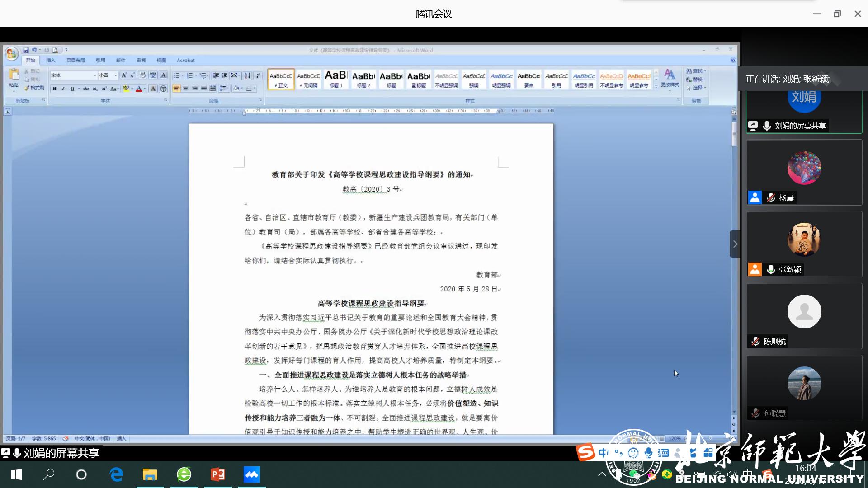This screenshot has height=488, width=868.
Task: Toggle italic formatting button
Action: click(63, 89)
